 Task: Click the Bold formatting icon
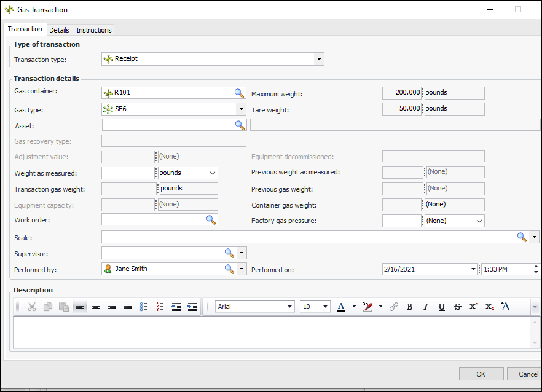pos(410,307)
